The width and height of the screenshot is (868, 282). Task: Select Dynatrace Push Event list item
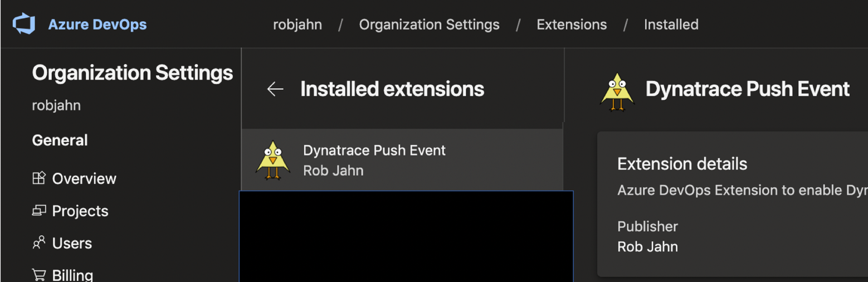(402, 160)
